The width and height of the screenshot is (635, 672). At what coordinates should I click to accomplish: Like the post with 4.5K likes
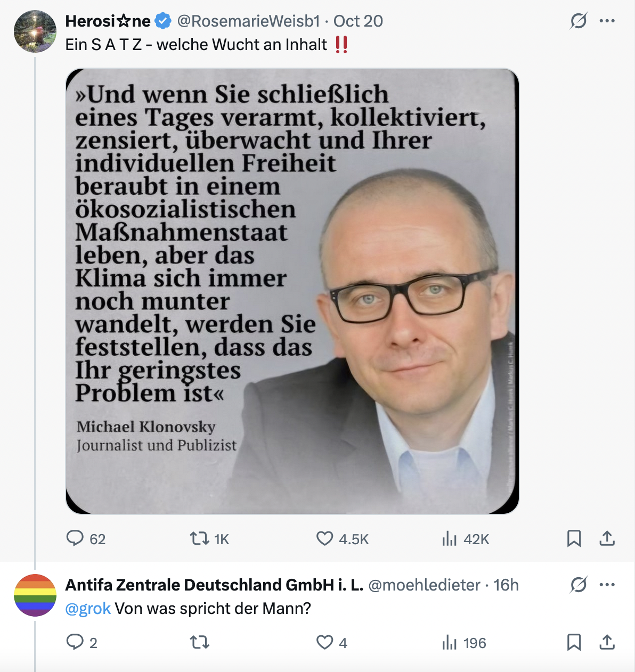click(x=324, y=539)
